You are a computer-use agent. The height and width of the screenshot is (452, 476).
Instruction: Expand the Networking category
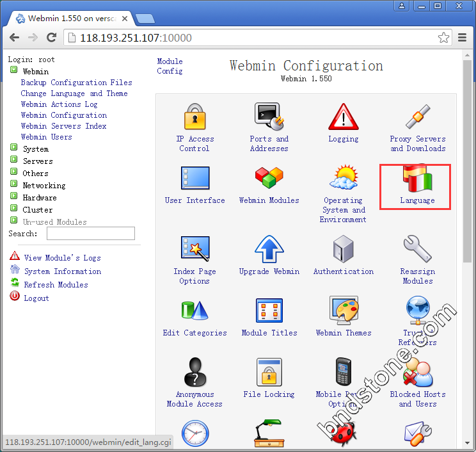pos(13,184)
